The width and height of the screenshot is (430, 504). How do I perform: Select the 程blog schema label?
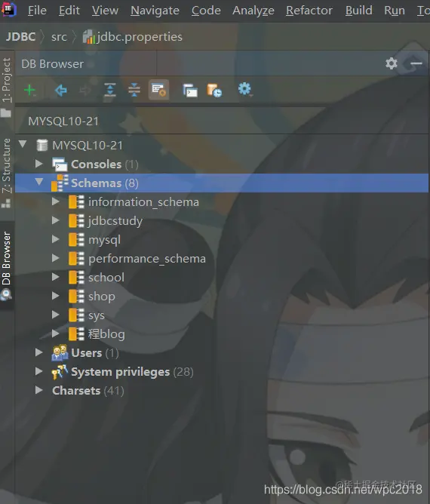[x=106, y=334]
